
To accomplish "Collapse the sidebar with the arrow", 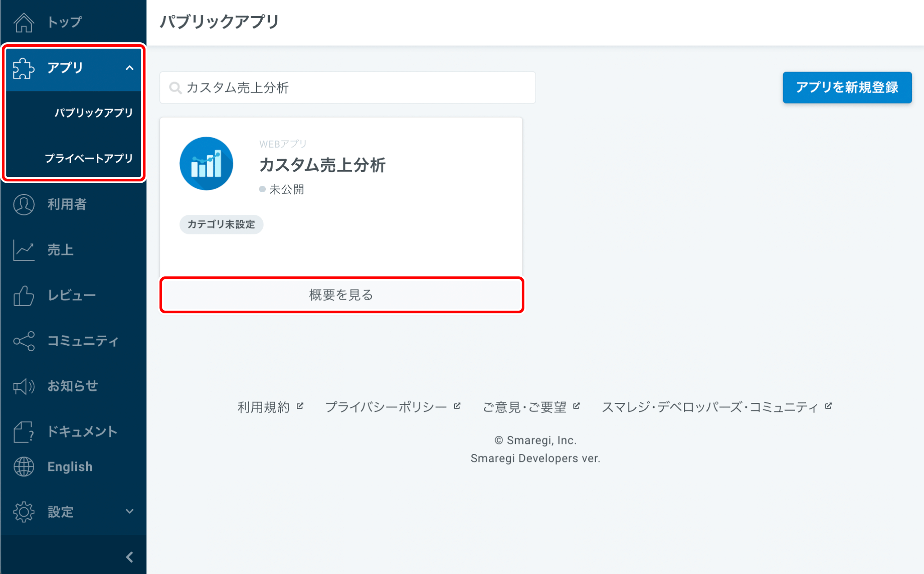I will pos(130,557).
